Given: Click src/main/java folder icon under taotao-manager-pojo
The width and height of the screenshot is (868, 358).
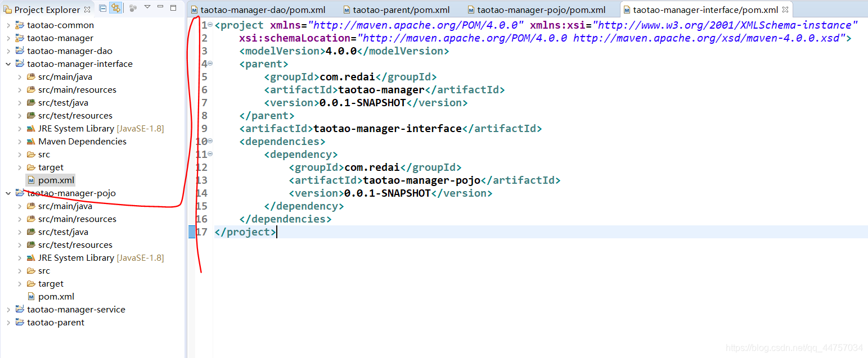Looking at the screenshot, I should tap(31, 206).
